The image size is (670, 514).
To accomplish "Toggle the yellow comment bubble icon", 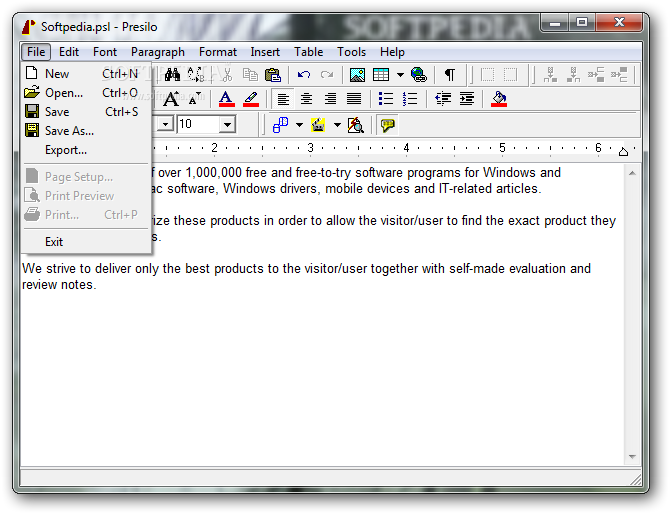I will click(x=388, y=125).
